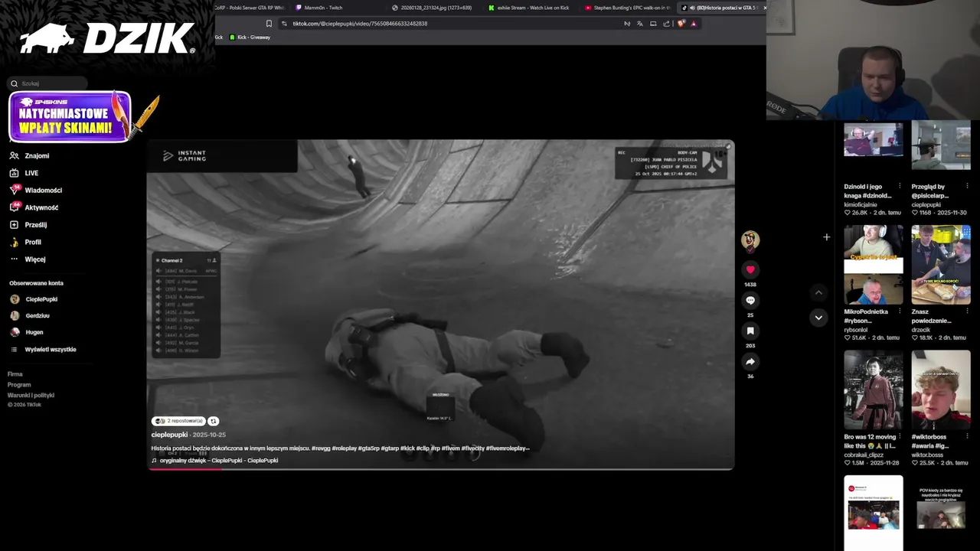Click the Brave rewards triangle icon
Image resolution: width=980 pixels, height=551 pixels.
[694, 24]
